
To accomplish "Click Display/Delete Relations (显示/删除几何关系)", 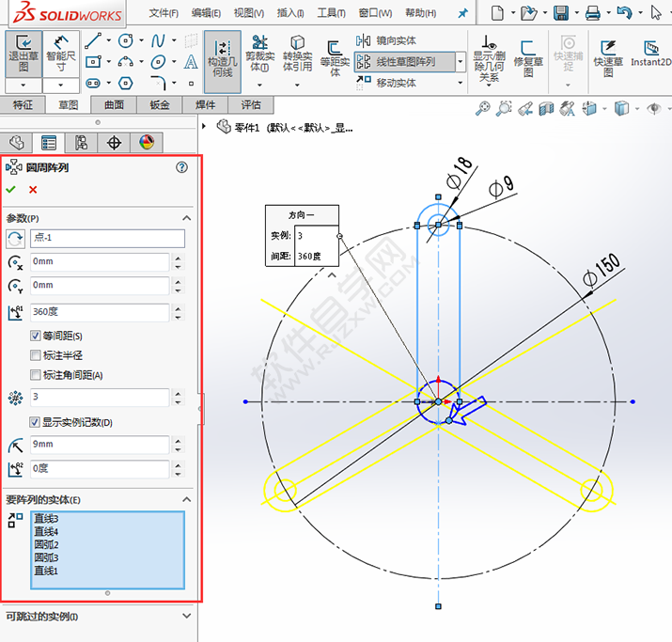I will coord(489,59).
